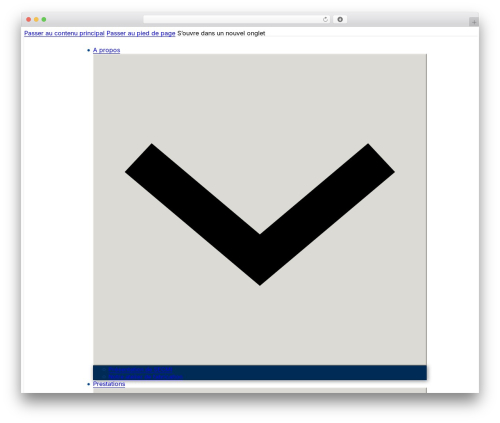Click the "S'ouvre dans un nouvel onglet" text
Screen dimensions: 500x423
click(x=221, y=33)
